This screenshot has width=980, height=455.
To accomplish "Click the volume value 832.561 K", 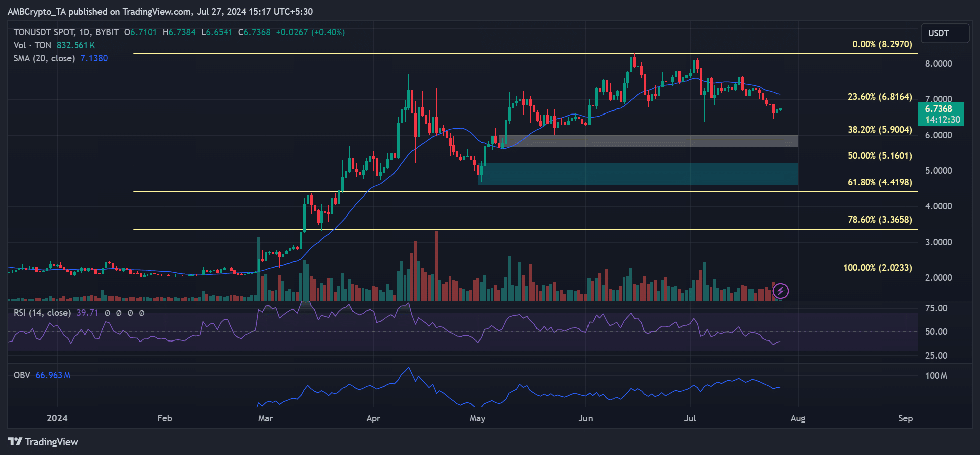I will (x=76, y=45).
